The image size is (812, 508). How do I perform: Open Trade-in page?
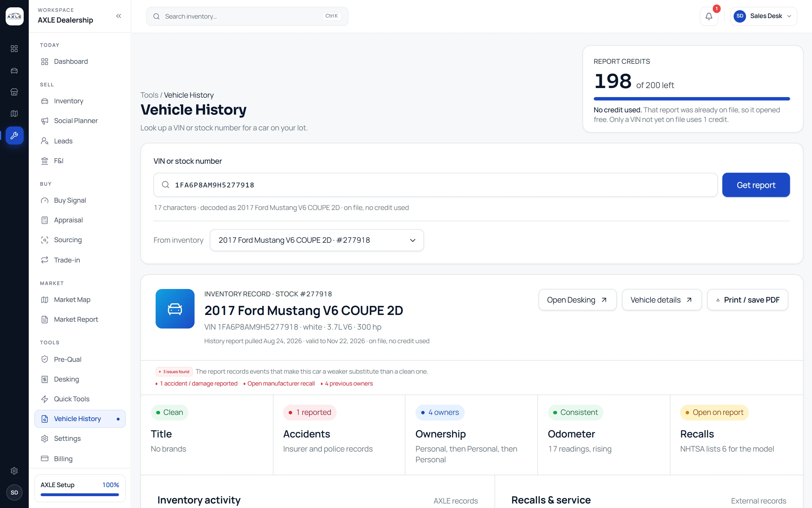tap(80, 260)
